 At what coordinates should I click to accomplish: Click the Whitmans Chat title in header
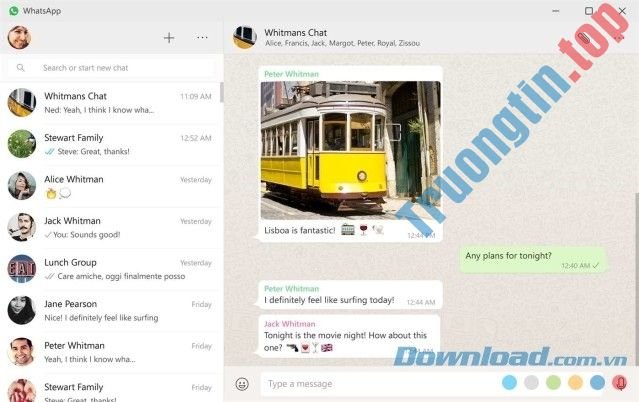(x=295, y=33)
